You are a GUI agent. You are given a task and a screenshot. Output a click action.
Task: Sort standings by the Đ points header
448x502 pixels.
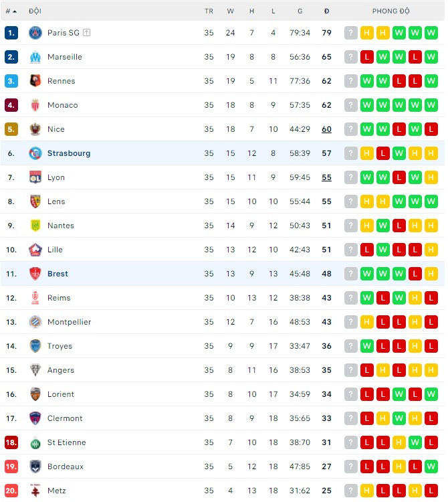(x=326, y=11)
